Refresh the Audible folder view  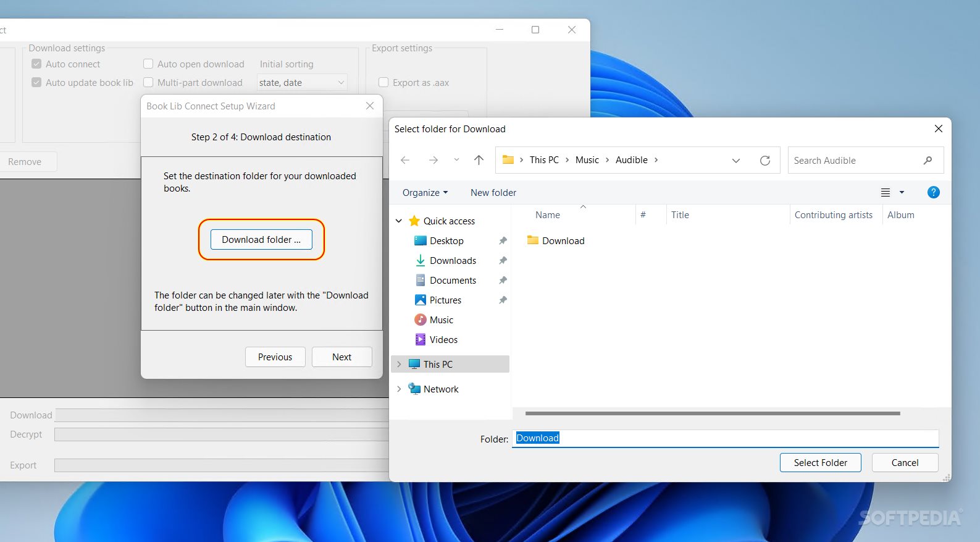click(x=765, y=161)
